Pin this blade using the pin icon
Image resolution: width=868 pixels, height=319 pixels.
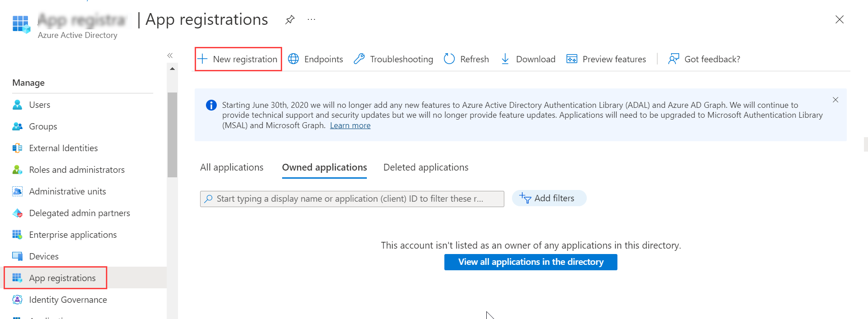[x=290, y=19]
